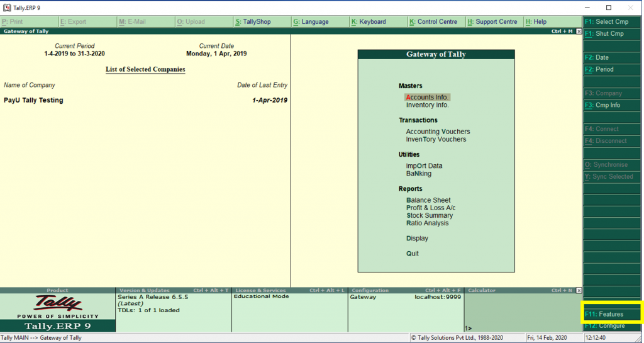Select Quit in Gateway menu
644x343 pixels.
click(x=413, y=254)
